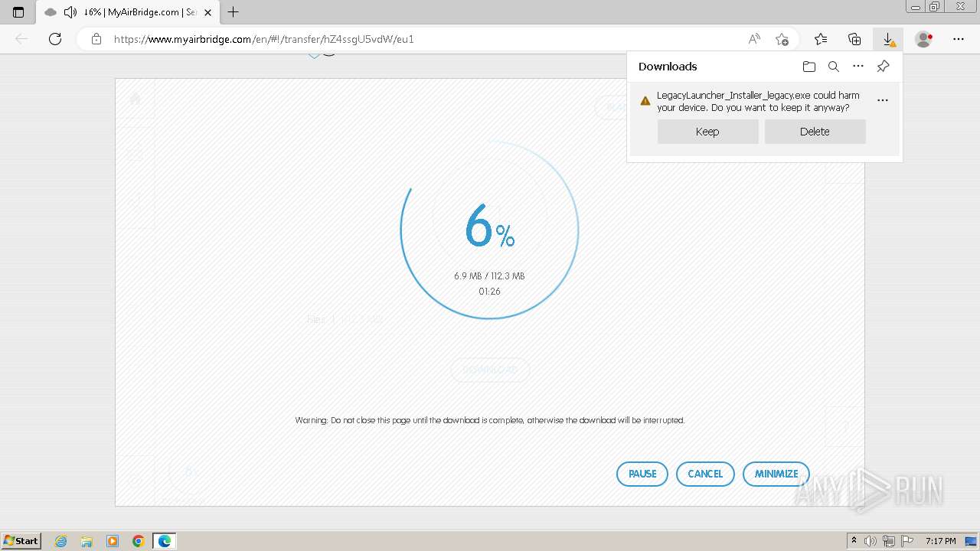Screen dimensions: 980x551
Task: Open File Explorer from taskbar
Action: tap(87, 541)
